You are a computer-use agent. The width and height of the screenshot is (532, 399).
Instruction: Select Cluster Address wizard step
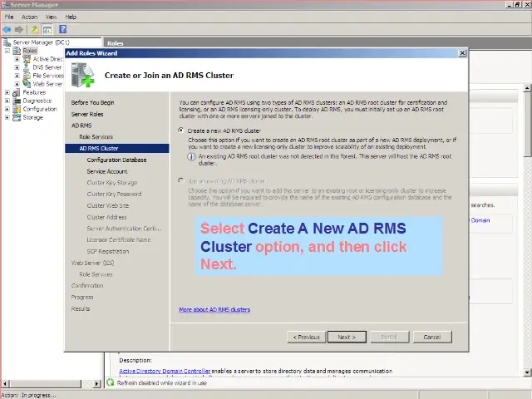[106, 217]
